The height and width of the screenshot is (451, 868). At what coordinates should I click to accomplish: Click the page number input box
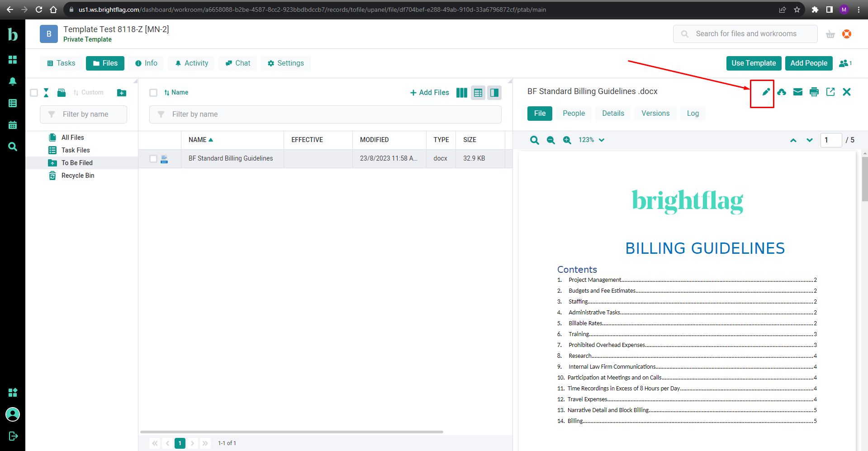831,140
